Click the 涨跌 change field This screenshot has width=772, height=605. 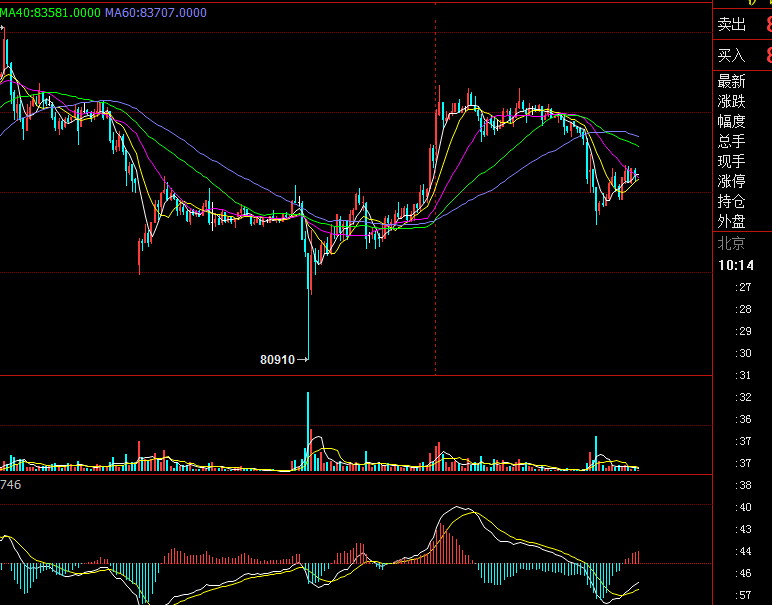pyautogui.click(x=731, y=101)
